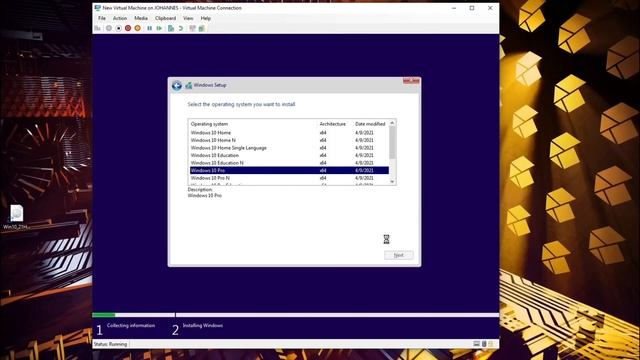Click the Installing Windows step label
This screenshot has width=640, height=360.
point(202,325)
